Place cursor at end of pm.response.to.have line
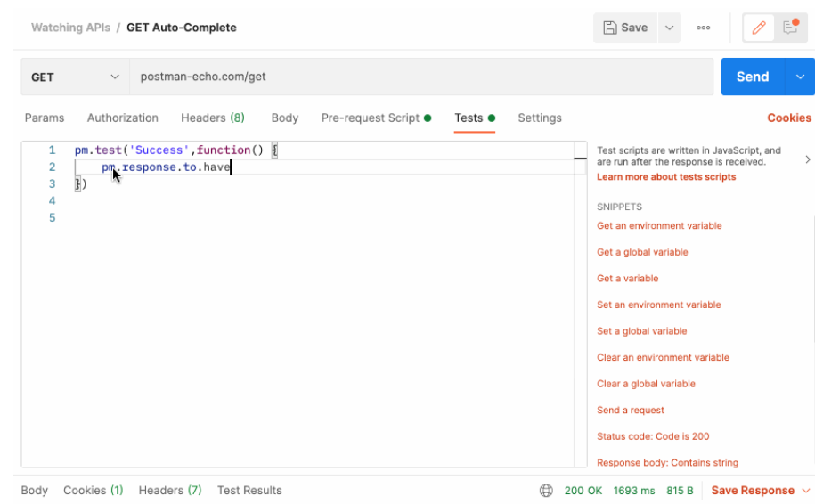Viewport: 815px width, 504px height. [x=231, y=167]
